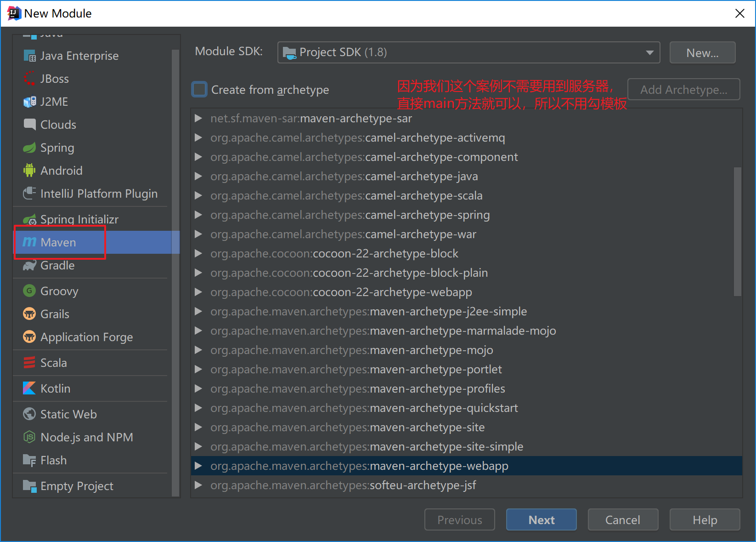Select cocoon-22-archetype-webapp row
This screenshot has height=542, width=756.
coord(467,292)
